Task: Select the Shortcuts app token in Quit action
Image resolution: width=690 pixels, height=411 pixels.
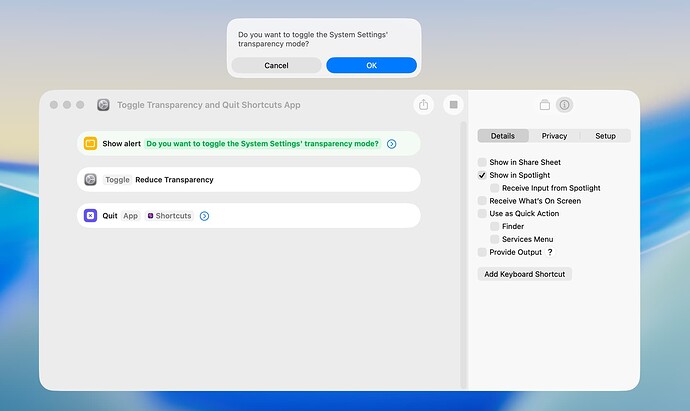Action: click(x=169, y=216)
